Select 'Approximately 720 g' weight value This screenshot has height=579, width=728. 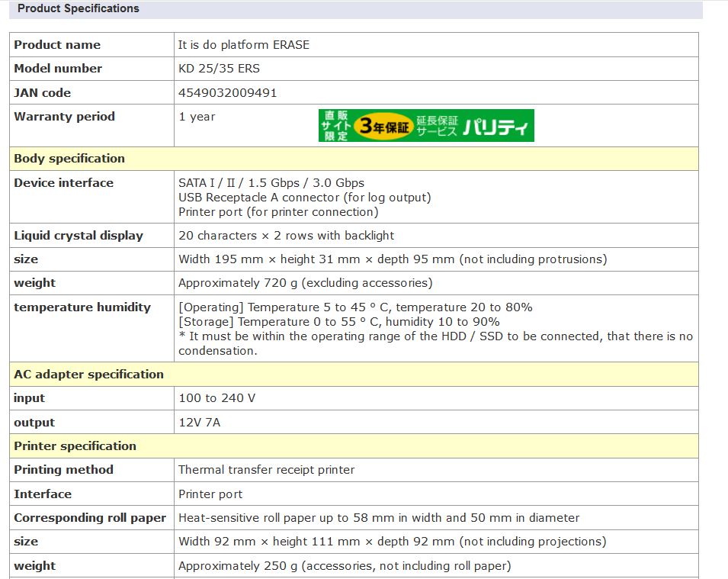coord(305,283)
